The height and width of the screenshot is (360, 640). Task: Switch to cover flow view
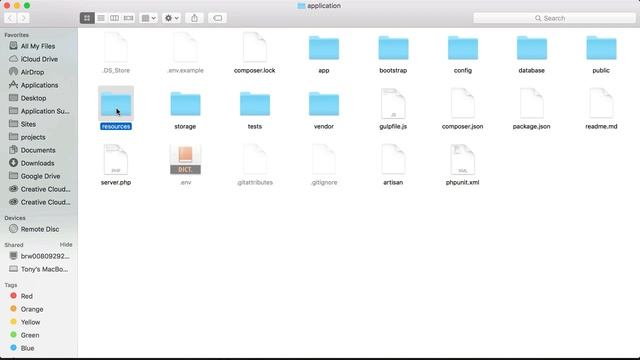coord(129,18)
